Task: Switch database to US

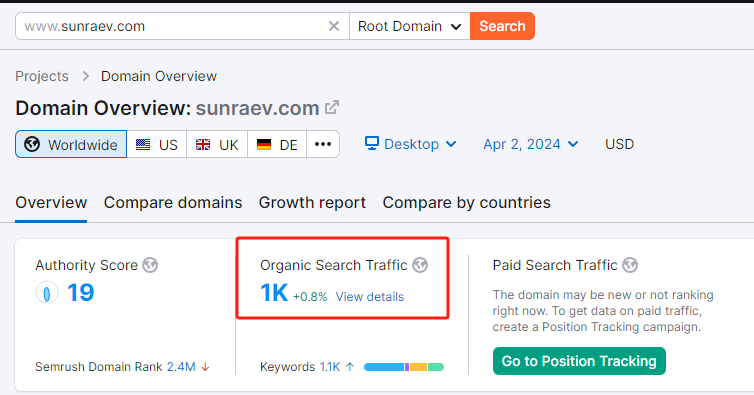Action: (157, 144)
